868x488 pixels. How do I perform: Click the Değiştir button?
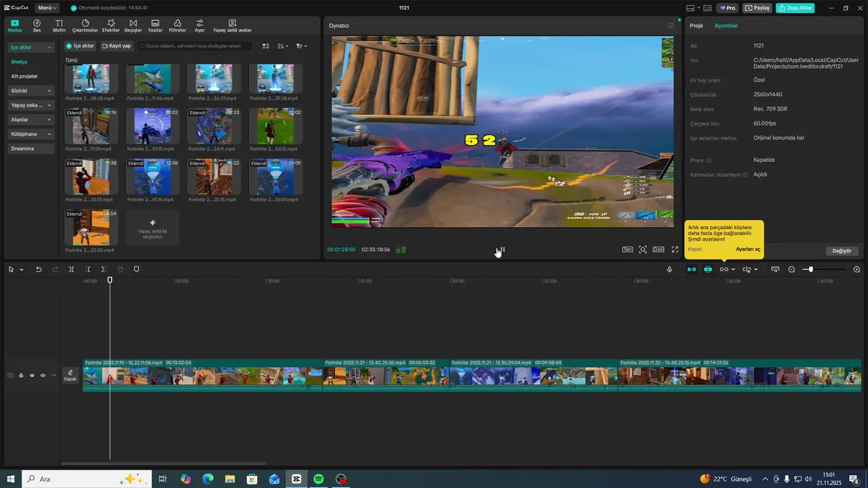(842, 251)
